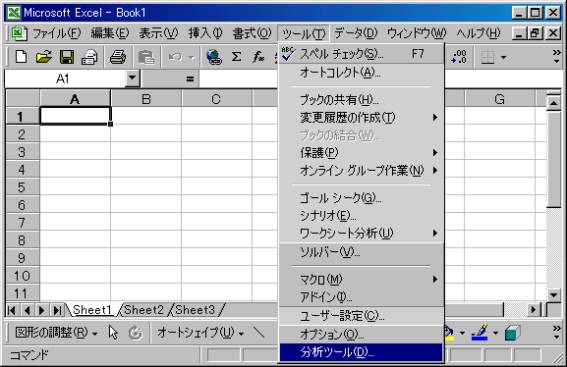Select cell A1
The width and height of the screenshot is (567, 367).
(75, 116)
